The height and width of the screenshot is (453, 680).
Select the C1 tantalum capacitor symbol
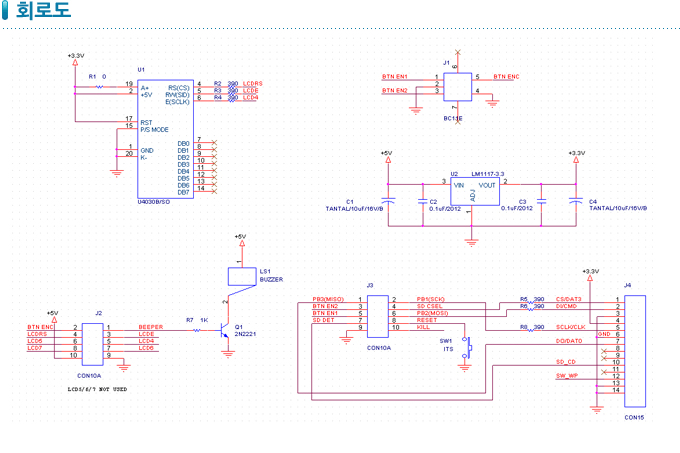(x=389, y=201)
